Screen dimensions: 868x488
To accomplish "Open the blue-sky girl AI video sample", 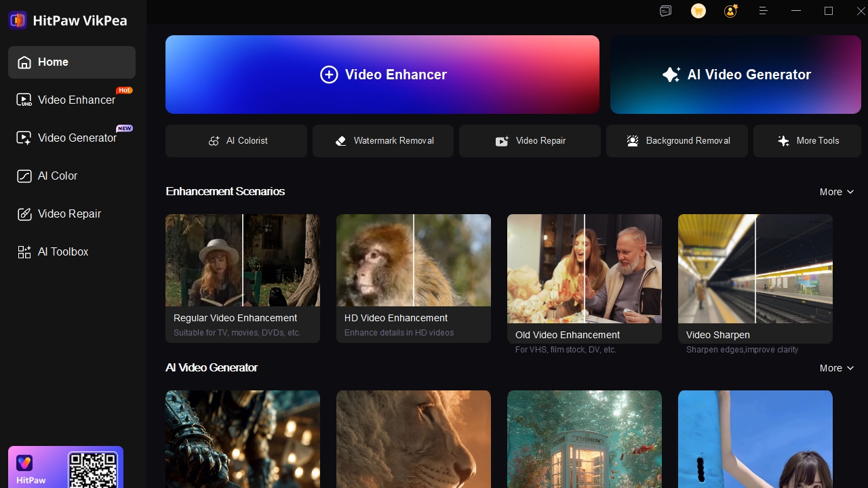I will pyautogui.click(x=755, y=439).
